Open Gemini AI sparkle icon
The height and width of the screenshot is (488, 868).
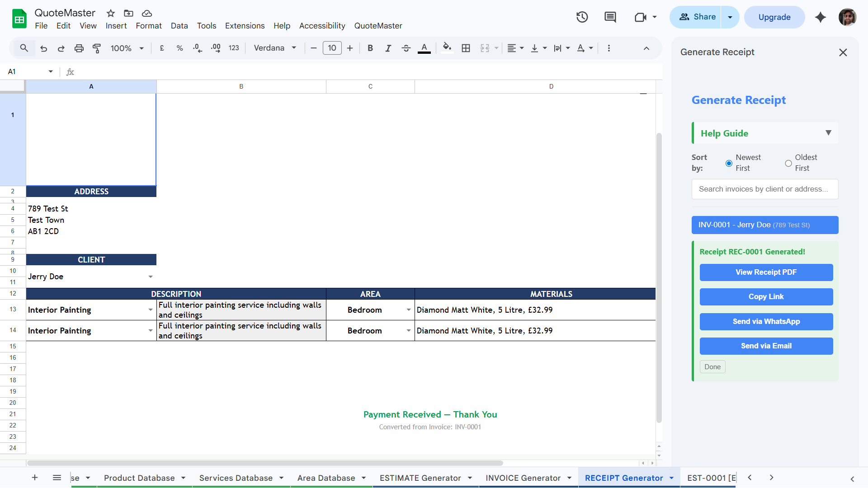821,17
